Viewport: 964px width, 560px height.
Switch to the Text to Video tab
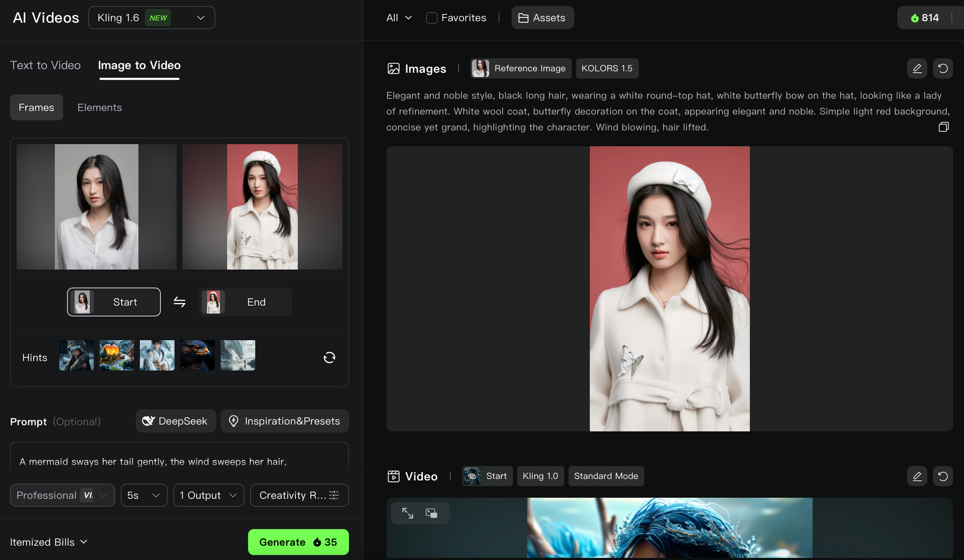45,65
